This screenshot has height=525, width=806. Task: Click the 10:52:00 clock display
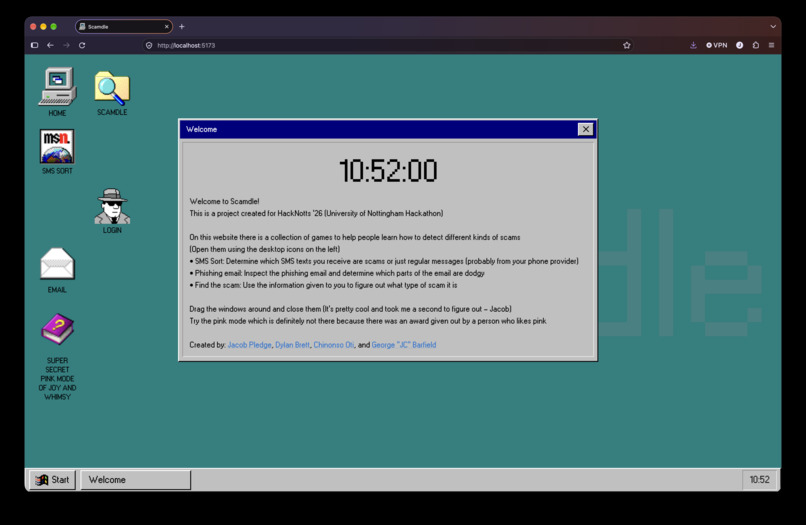point(388,171)
